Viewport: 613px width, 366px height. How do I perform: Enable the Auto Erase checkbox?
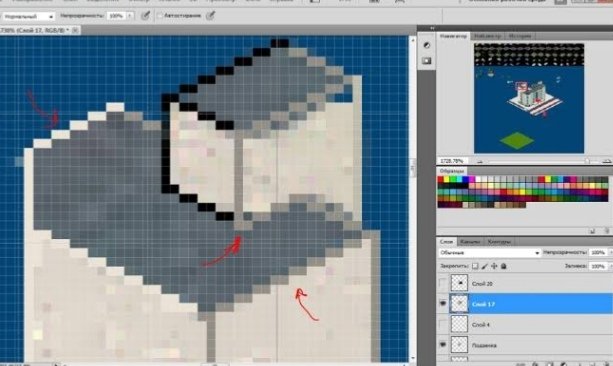[x=160, y=16]
